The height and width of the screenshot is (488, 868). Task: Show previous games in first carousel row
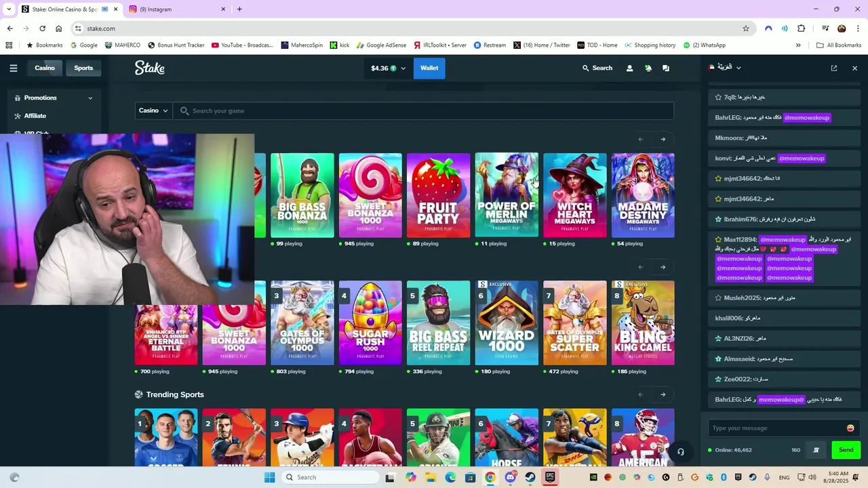640,140
